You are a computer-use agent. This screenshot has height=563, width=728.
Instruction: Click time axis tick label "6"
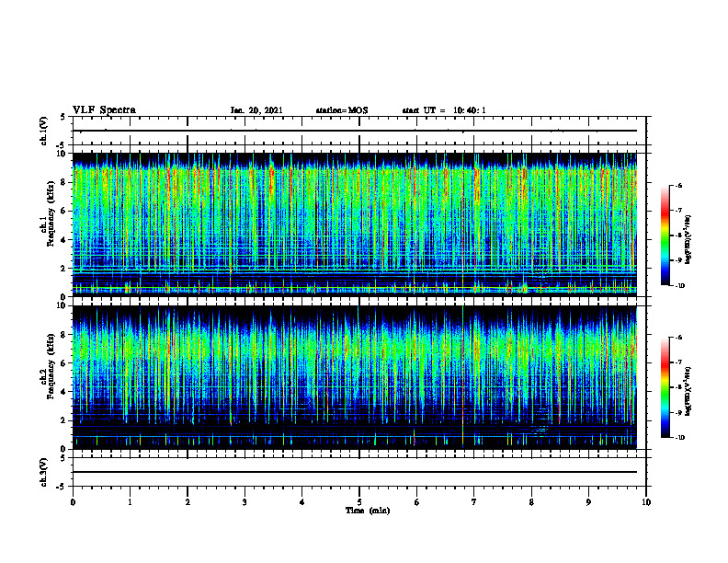pyautogui.click(x=417, y=502)
